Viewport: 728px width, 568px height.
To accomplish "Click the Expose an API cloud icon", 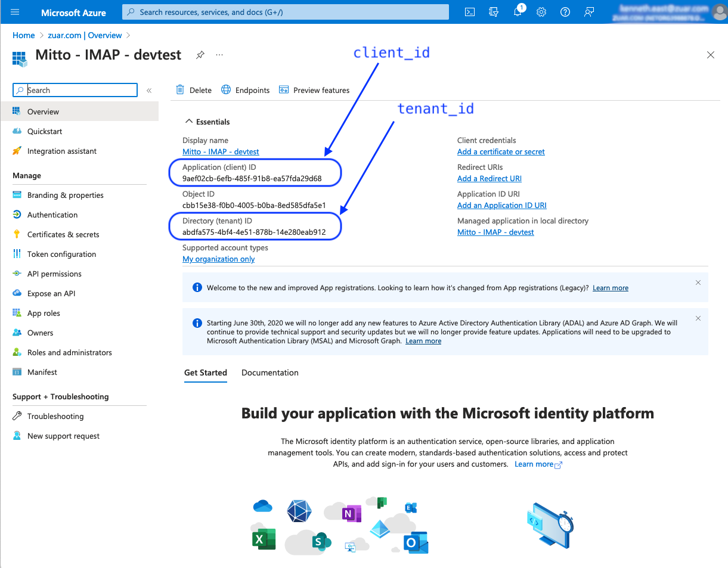I will pos(17,293).
